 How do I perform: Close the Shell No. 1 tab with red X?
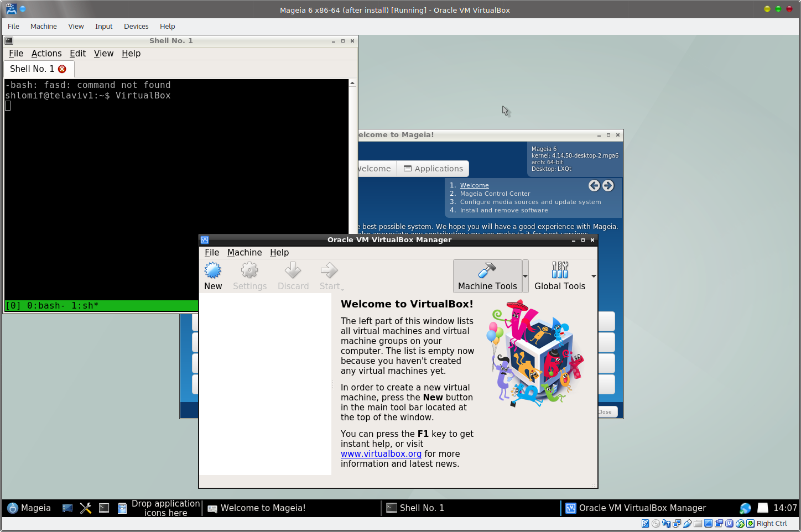tap(62, 69)
